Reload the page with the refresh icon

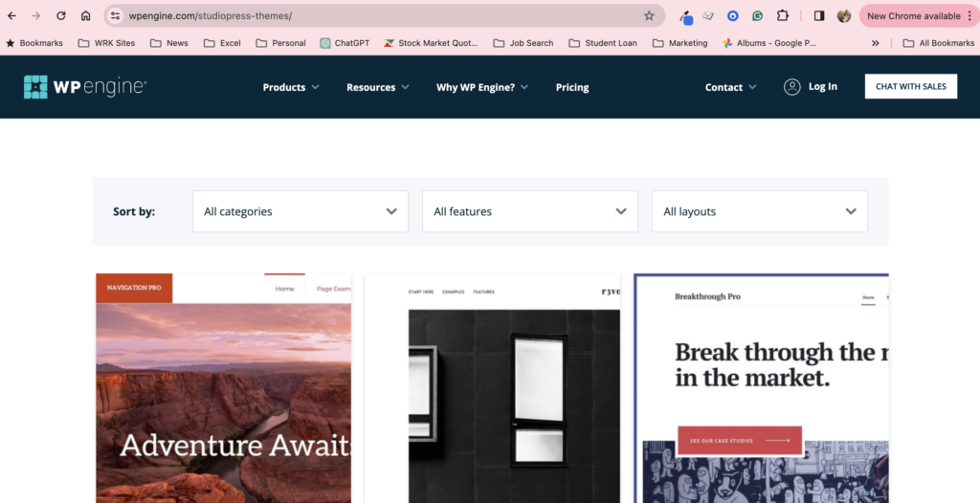60,15
